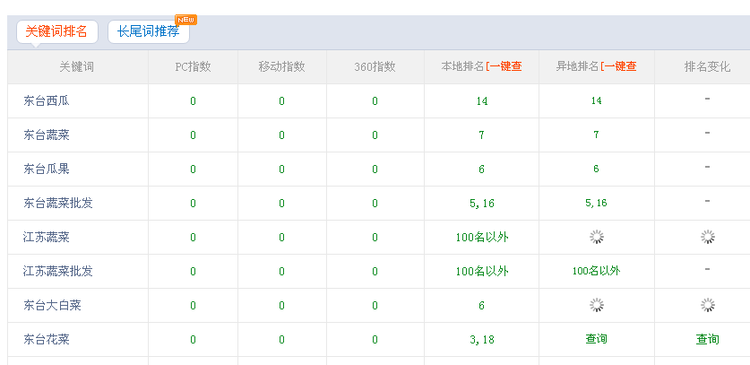Click remote rank 5, 16 for 东台蔬菜批发

pos(596,203)
